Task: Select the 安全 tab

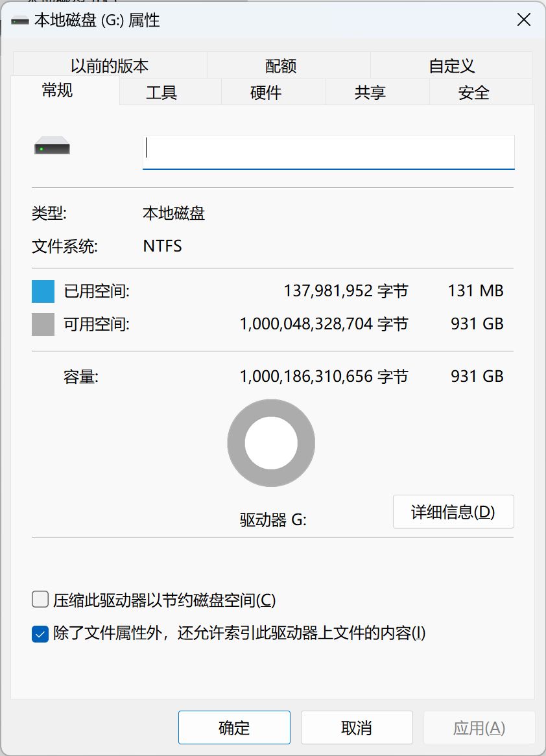Action: pyautogui.click(x=473, y=93)
